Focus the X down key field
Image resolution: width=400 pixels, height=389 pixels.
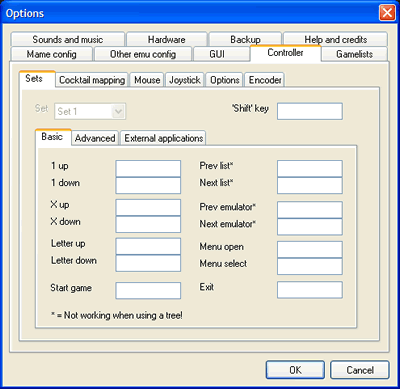click(x=148, y=224)
